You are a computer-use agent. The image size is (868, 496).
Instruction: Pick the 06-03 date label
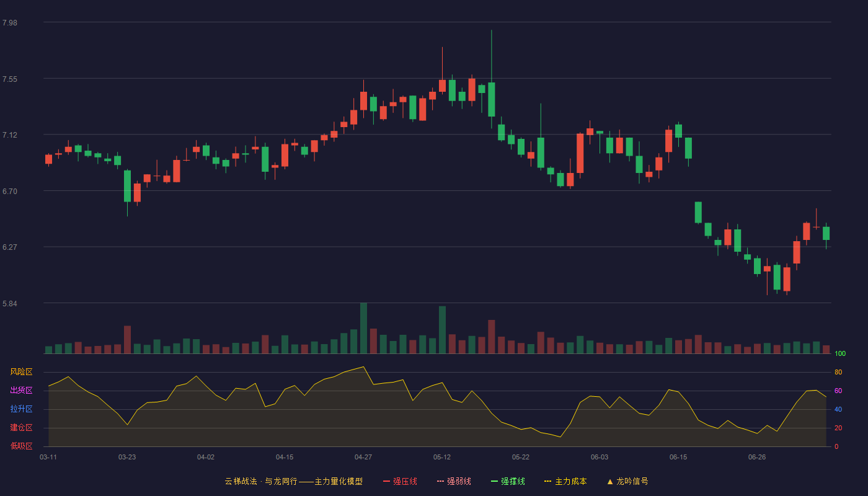click(600, 457)
